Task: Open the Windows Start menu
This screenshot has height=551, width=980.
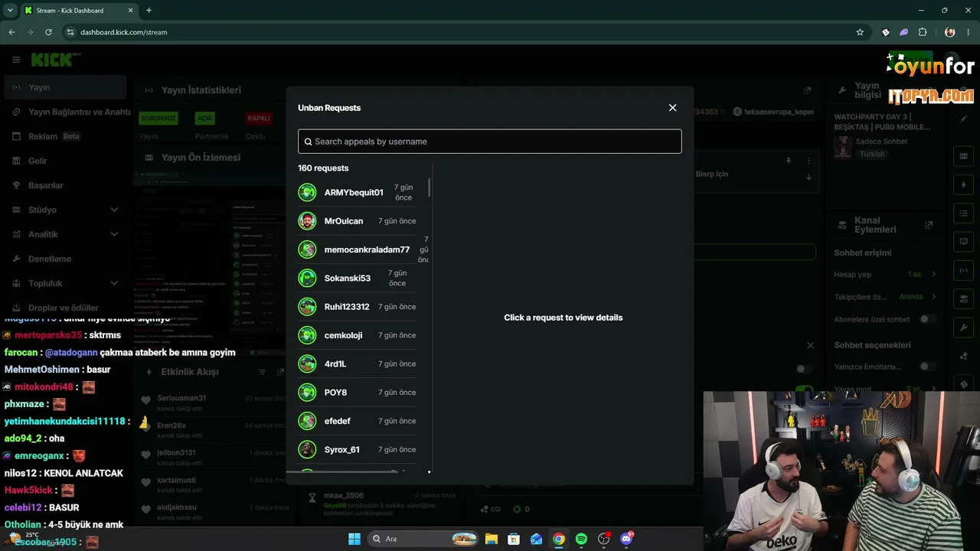Action: (354, 539)
